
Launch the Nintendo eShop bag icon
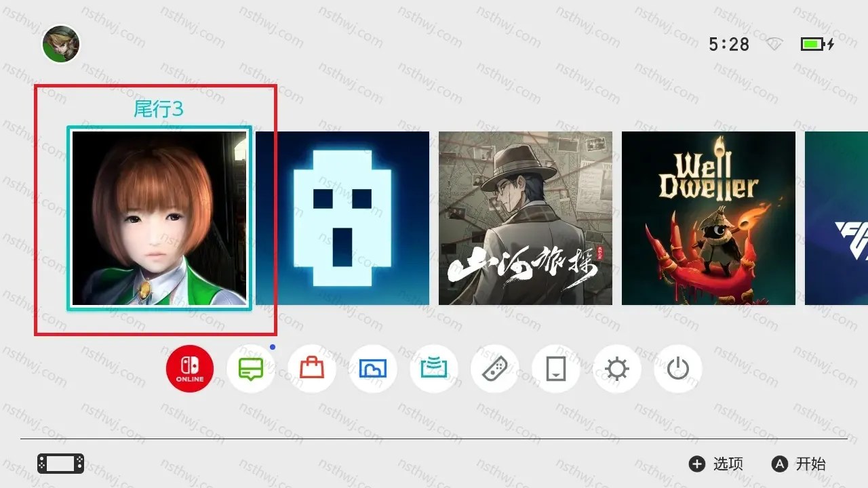[x=312, y=369]
